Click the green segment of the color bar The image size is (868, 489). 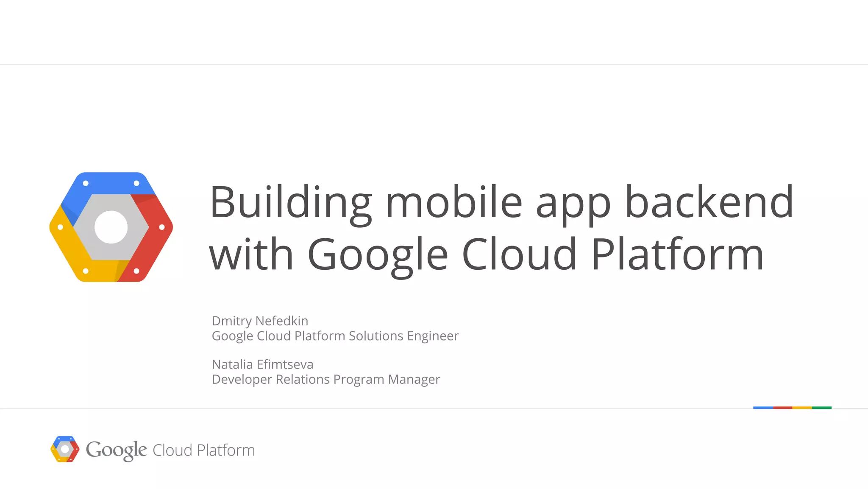[x=822, y=408]
